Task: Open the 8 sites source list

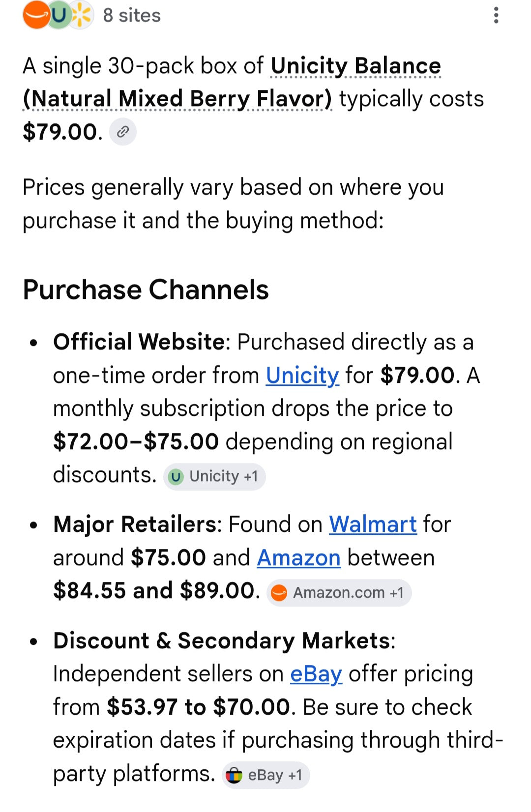Action: tap(92, 15)
